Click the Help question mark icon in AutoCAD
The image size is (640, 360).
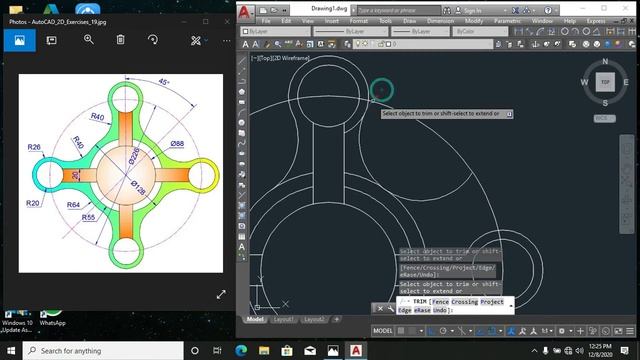548,10
